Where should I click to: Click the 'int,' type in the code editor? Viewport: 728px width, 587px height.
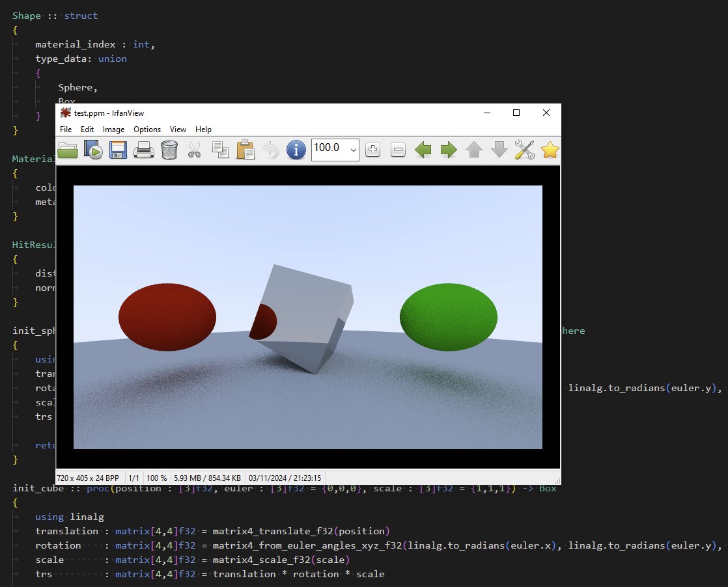coord(143,44)
